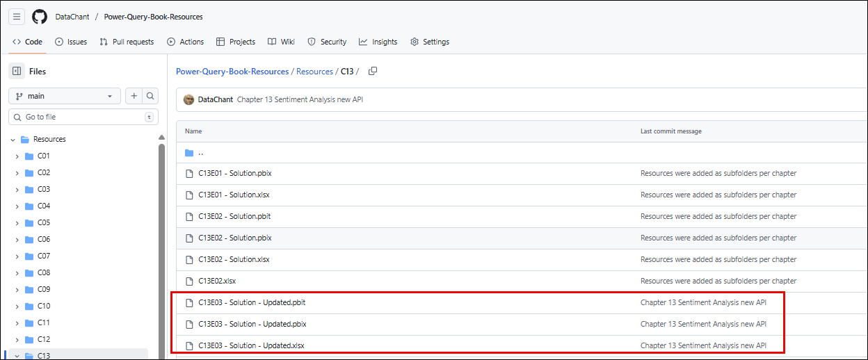Screen dimensions: 868x360
Task: Click the file tree vertical scrollbar
Action: [162, 250]
